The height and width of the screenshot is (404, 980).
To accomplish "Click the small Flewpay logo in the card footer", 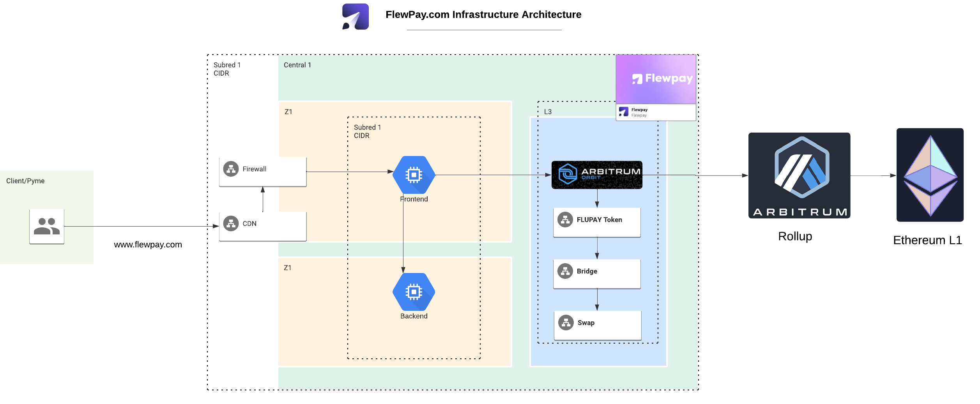I will [x=624, y=112].
